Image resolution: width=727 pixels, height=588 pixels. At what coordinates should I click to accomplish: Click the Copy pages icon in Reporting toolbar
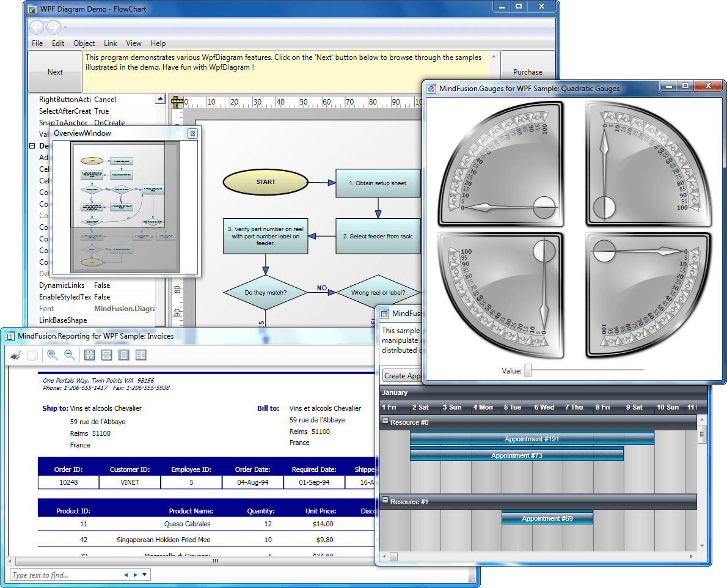[x=32, y=355]
